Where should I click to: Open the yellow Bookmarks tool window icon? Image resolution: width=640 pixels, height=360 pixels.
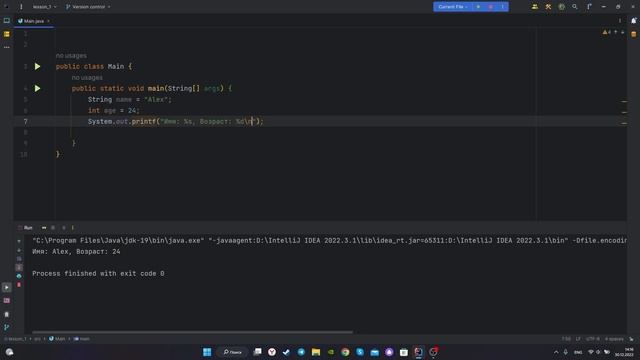[7, 34]
